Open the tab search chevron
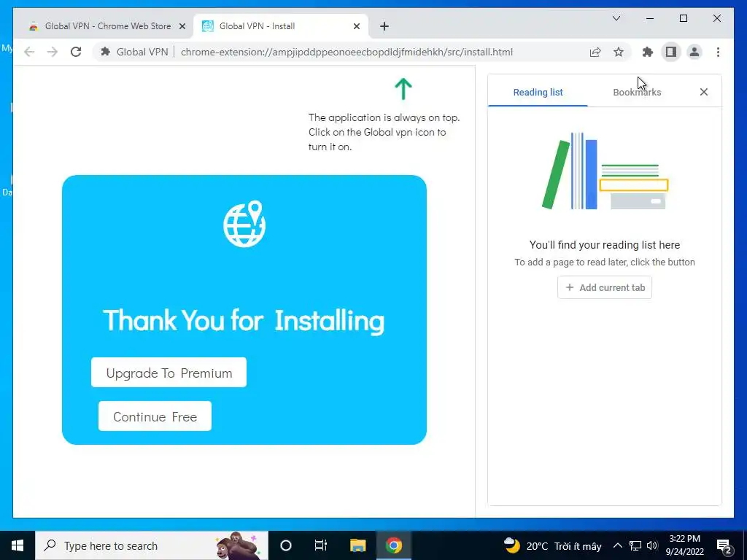 click(x=616, y=18)
